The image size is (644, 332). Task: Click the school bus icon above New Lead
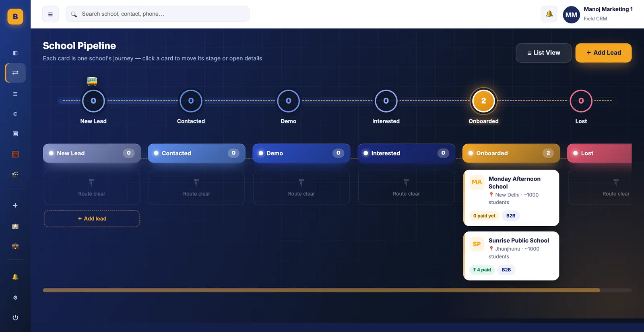(x=92, y=81)
